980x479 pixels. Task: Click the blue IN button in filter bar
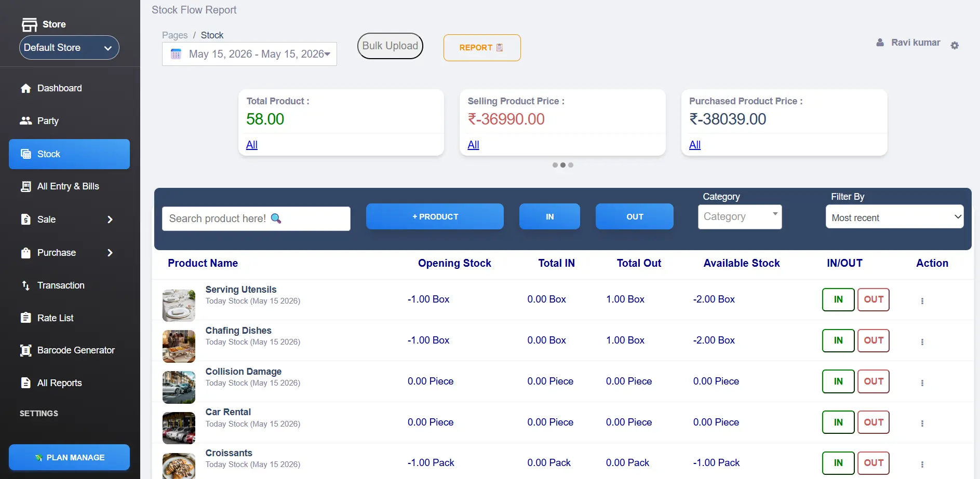(549, 216)
